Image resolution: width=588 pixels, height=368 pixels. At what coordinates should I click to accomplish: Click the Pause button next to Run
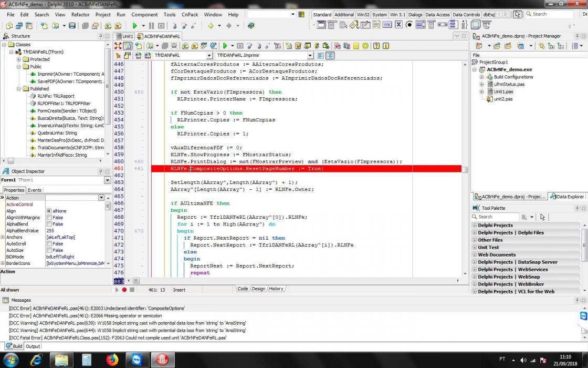pyautogui.click(x=152, y=26)
